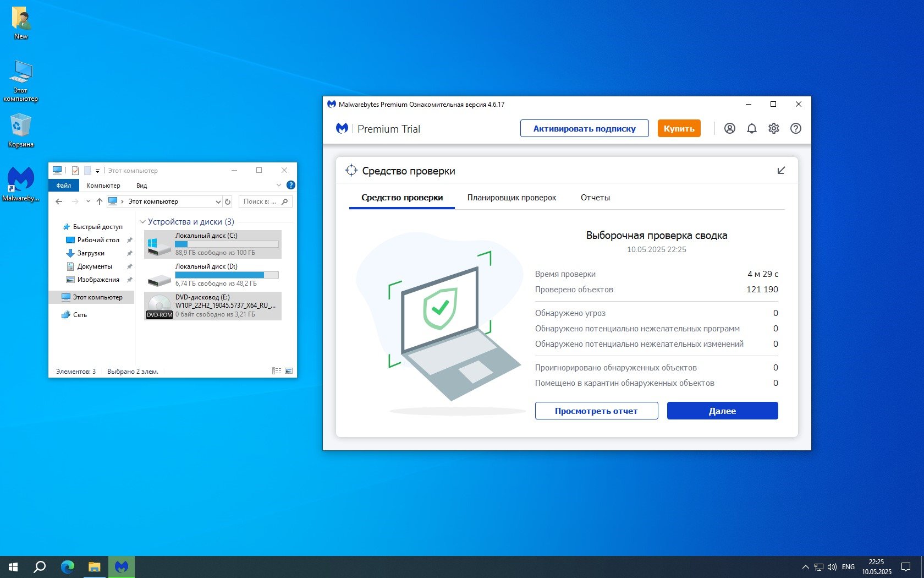Expand the Explorer ribbon chevron

279,185
